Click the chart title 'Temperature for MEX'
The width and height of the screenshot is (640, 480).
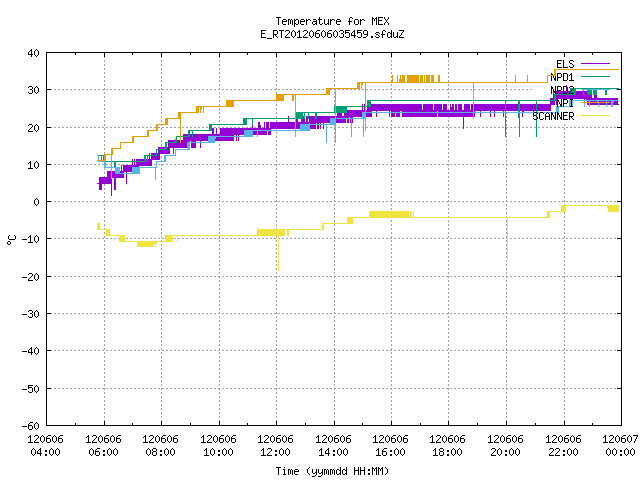[332, 21]
